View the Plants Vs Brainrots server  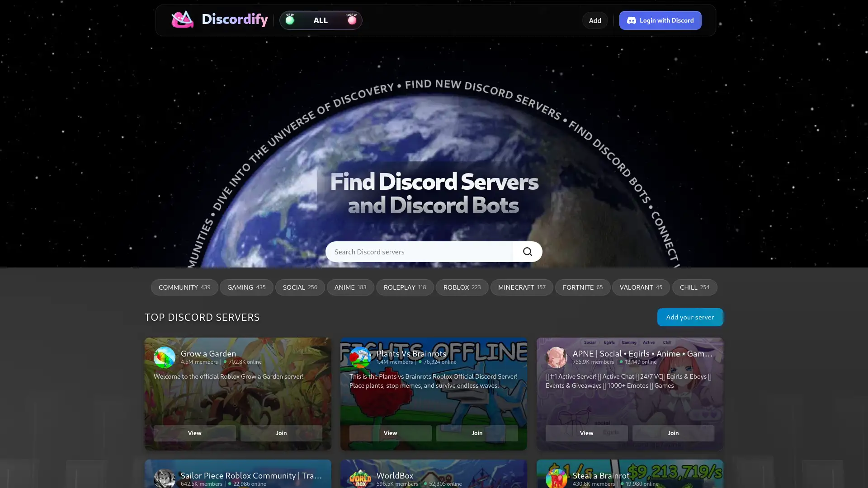[391, 433]
